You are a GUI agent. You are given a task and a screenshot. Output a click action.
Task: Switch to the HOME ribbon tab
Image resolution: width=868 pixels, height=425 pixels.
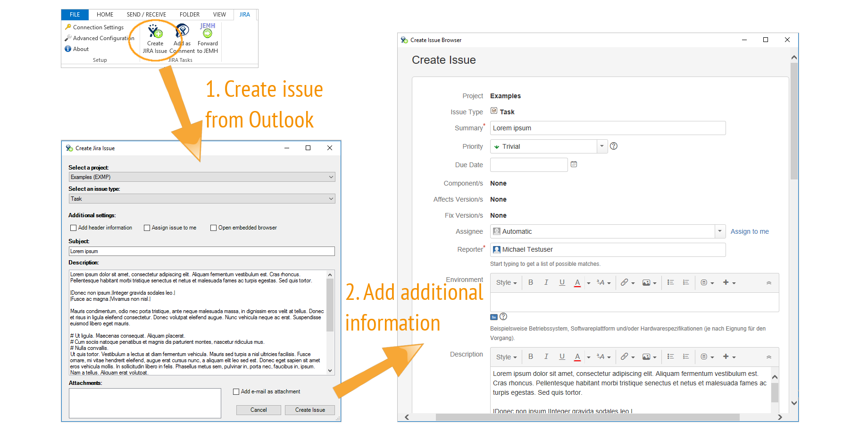105,14
